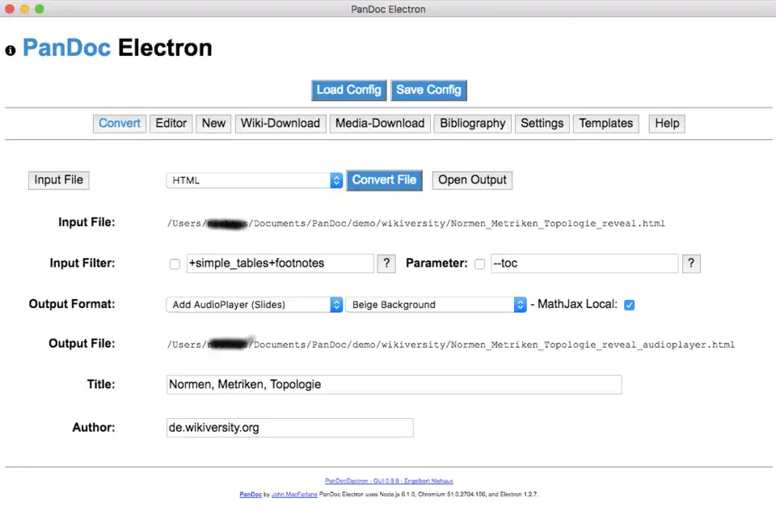Click the Title text field

[x=393, y=385]
